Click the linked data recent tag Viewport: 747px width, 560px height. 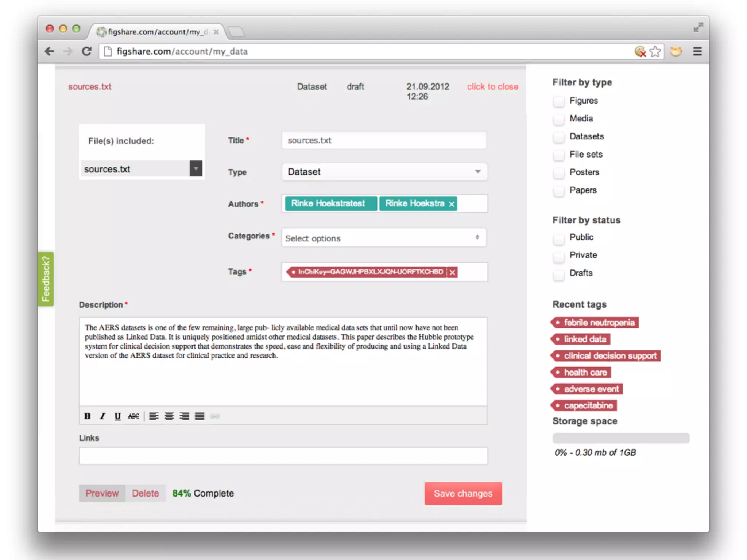pos(584,339)
